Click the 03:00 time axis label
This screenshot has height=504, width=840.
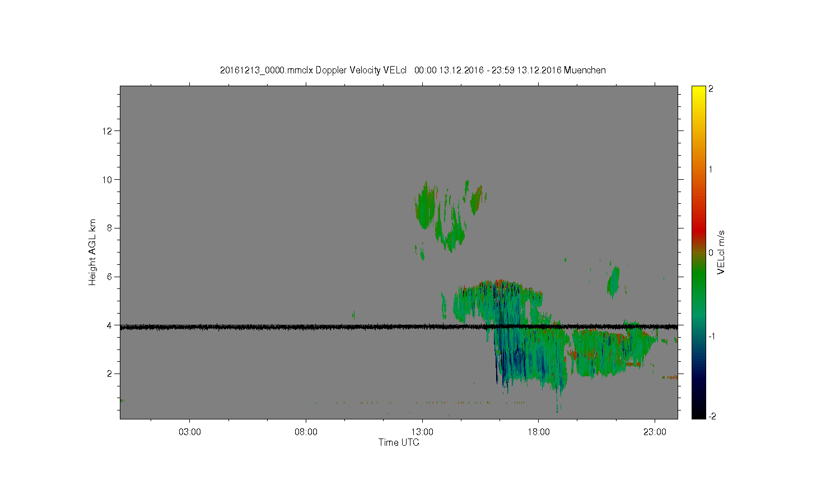click(x=189, y=432)
